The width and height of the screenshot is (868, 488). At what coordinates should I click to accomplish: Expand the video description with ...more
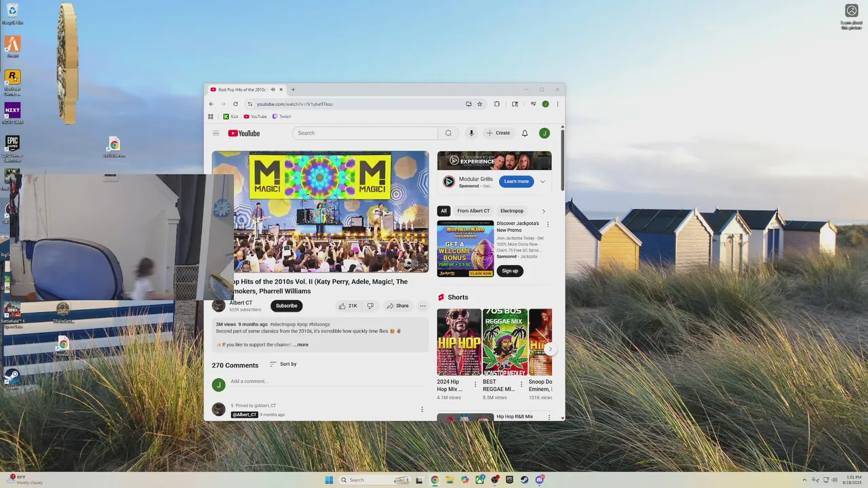[x=300, y=345]
